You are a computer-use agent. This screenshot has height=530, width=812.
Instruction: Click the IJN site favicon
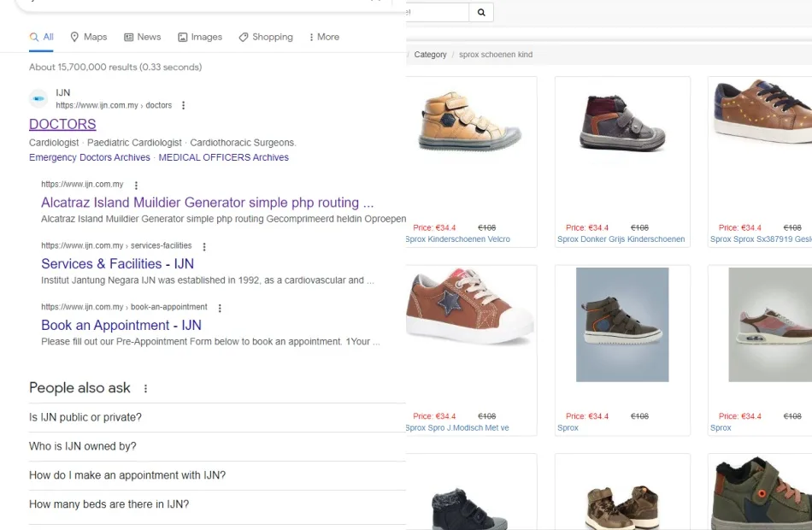(x=38, y=98)
